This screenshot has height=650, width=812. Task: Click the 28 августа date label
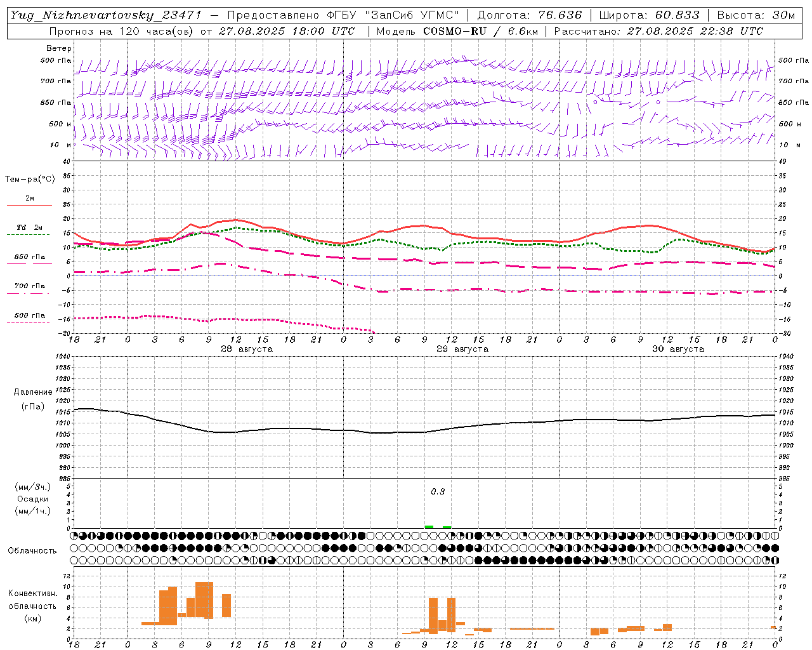tap(246, 349)
